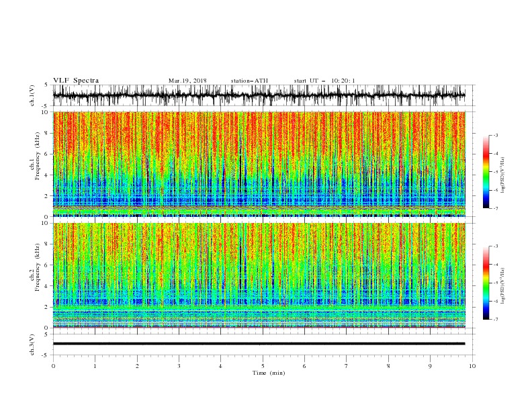This screenshot has height=411, width=532.
Task: Click the "station=ATH" label
Action: (x=249, y=81)
